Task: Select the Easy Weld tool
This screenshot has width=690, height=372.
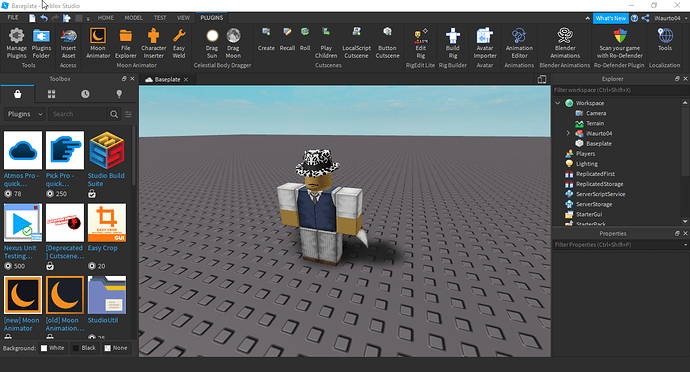Action: click(179, 43)
